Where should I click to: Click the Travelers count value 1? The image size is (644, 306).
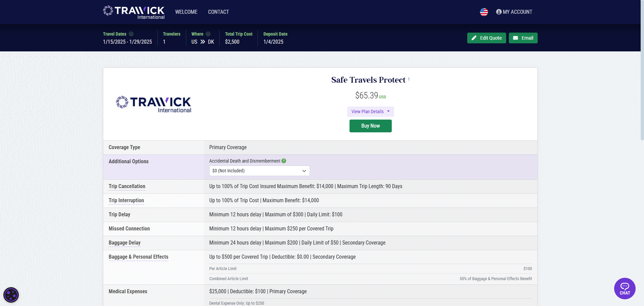tap(164, 42)
